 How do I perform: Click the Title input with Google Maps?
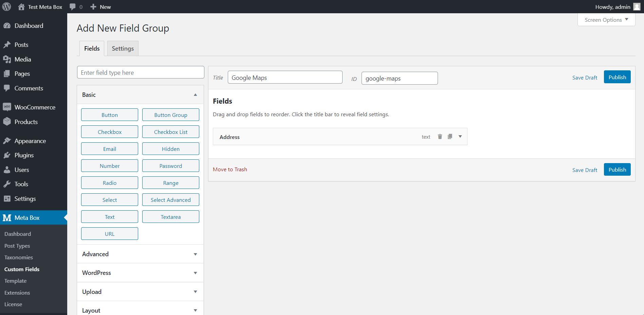click(x=285, y=77)
